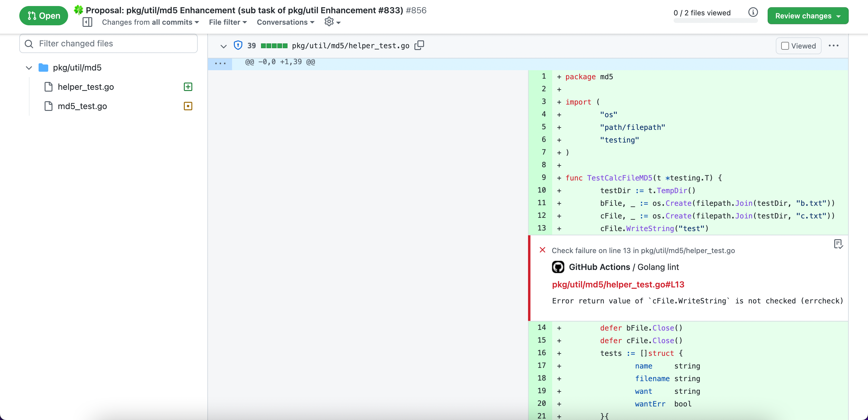Click the green diff stat bar

[x=274, y=46]
